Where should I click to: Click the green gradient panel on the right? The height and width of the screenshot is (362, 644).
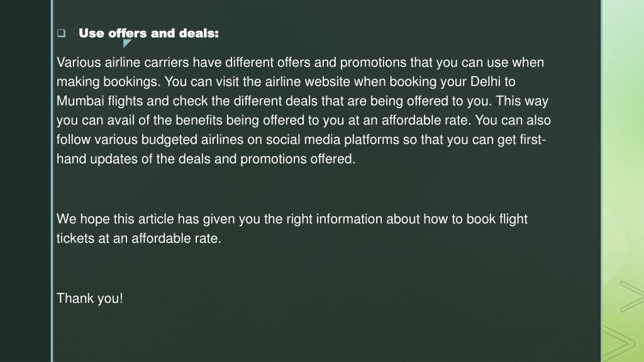tap(623, 181)
